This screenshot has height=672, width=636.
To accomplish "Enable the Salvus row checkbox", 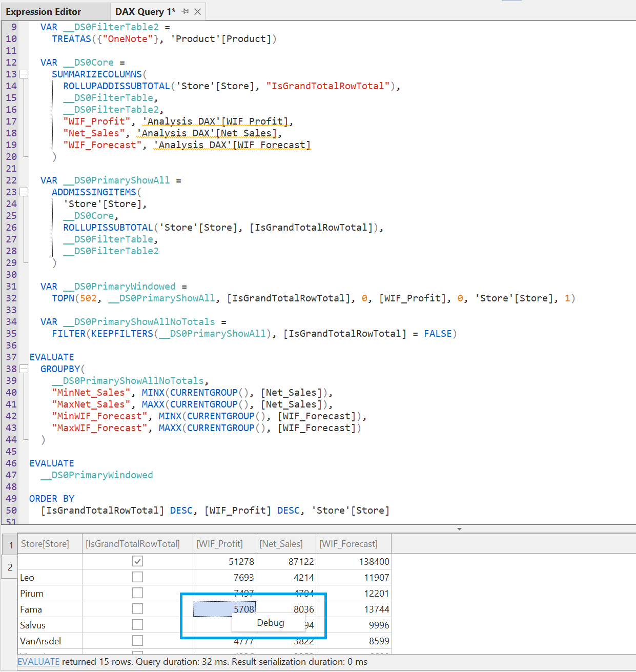I will [x=137, y=624].
